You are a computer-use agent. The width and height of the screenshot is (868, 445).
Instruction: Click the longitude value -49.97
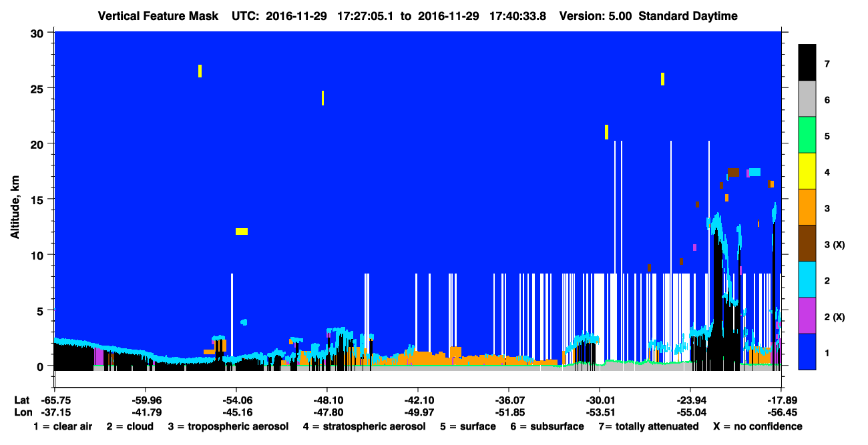(417, 412)
